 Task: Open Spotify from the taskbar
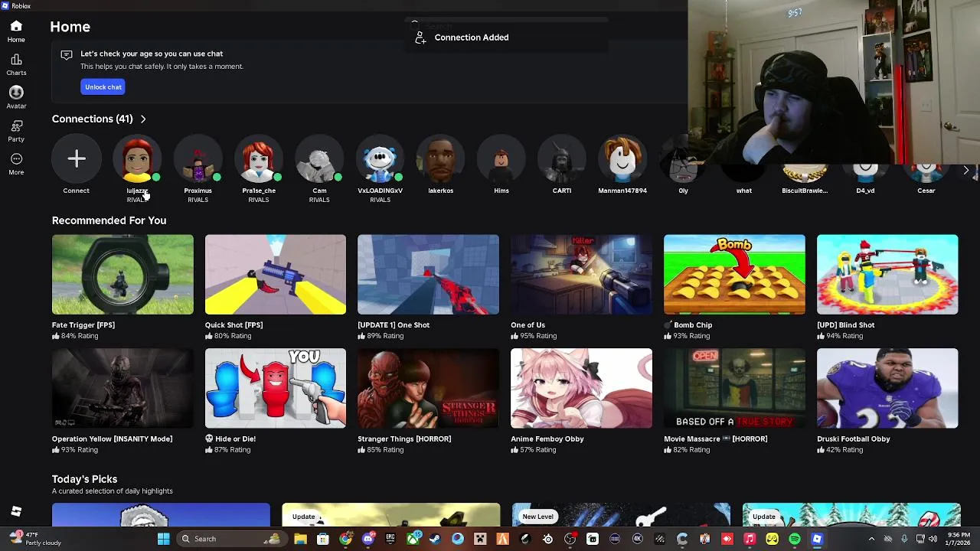(x=795, y=539)
